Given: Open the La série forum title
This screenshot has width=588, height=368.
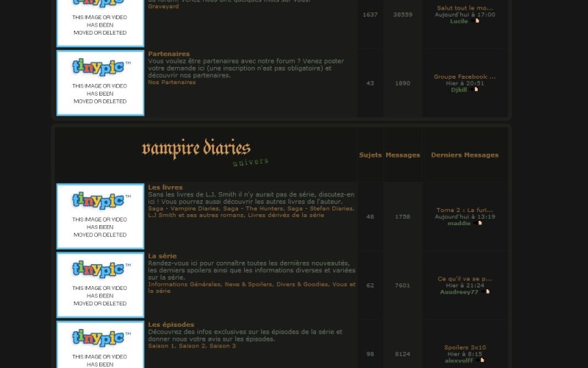Looking at the screenshot, I should coord(162,255).
